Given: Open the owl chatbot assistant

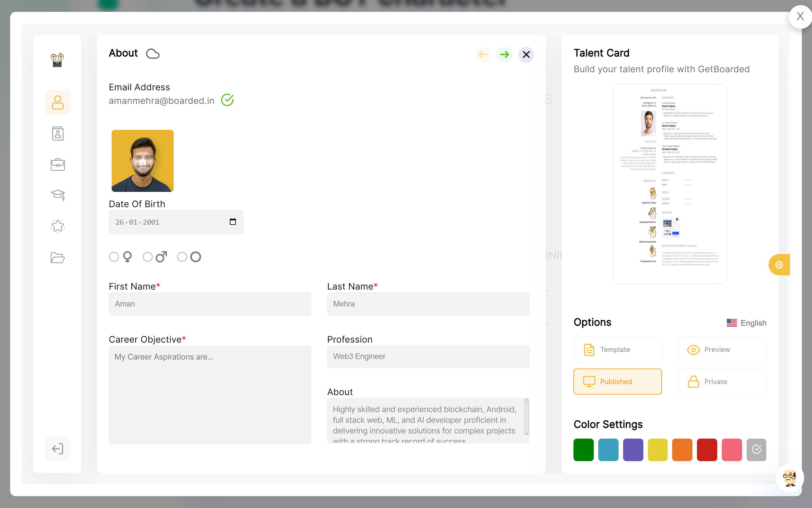Looking at the screenshot, I should coord(789,478).
